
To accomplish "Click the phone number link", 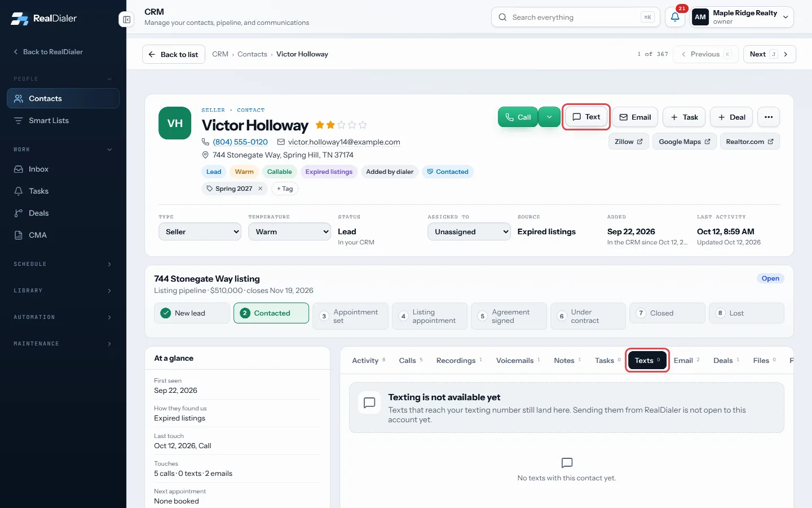I will (240, 142).
